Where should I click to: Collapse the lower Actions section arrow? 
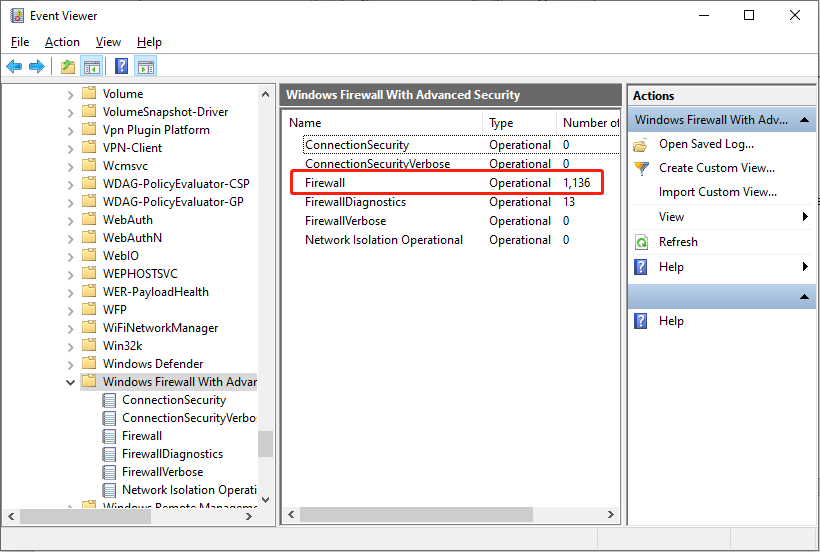804,297
